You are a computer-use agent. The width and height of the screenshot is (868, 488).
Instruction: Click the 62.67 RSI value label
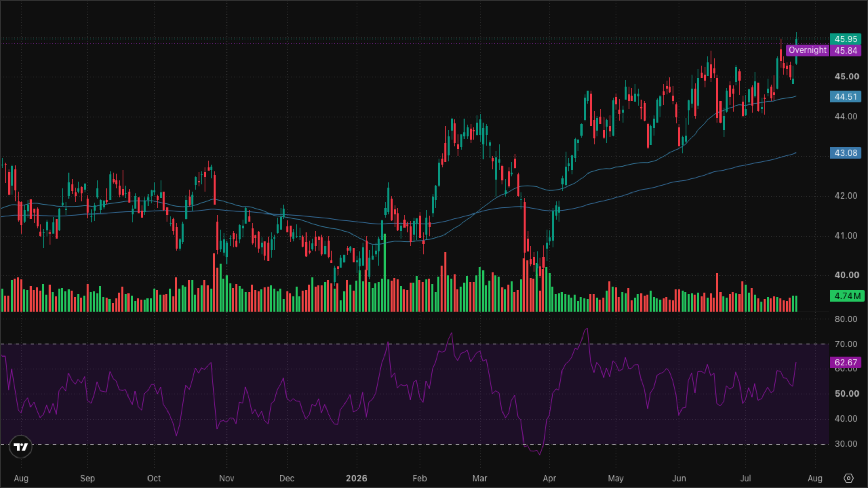pyautogui.click(x=845, y=362)
